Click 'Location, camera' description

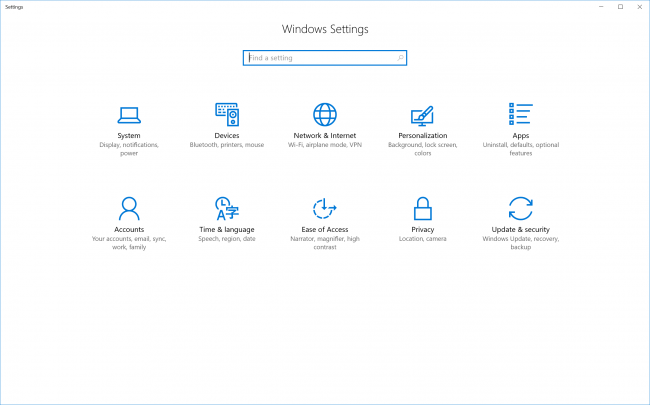pyautogui.click(x=422, y=239)
